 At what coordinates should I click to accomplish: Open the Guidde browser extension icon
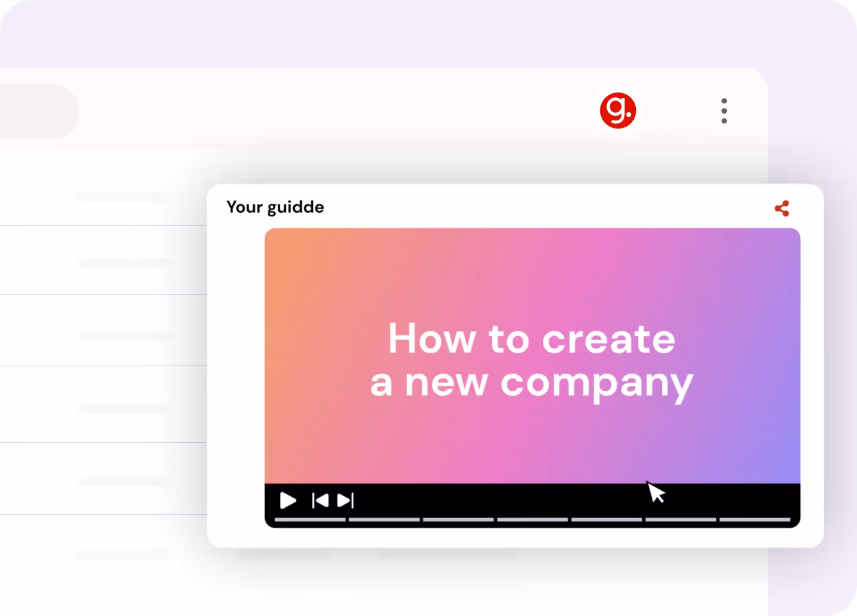[x=618, y=111]
